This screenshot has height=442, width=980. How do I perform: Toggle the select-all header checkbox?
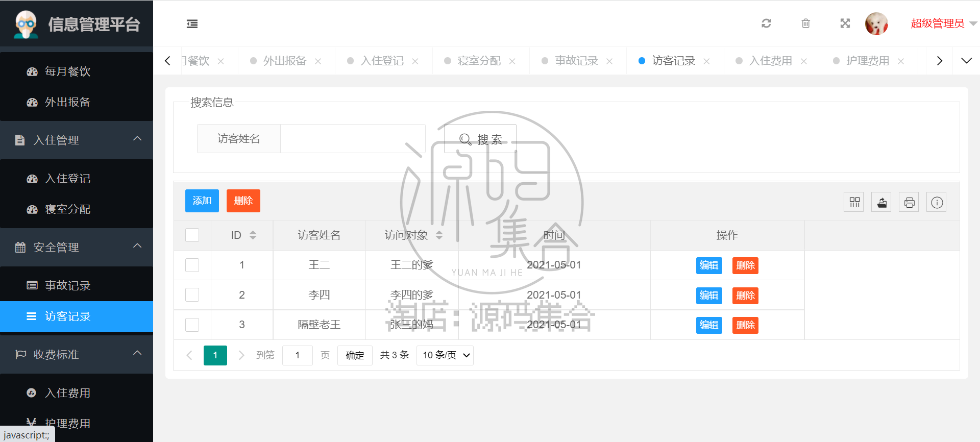click(x=192, y=235)
